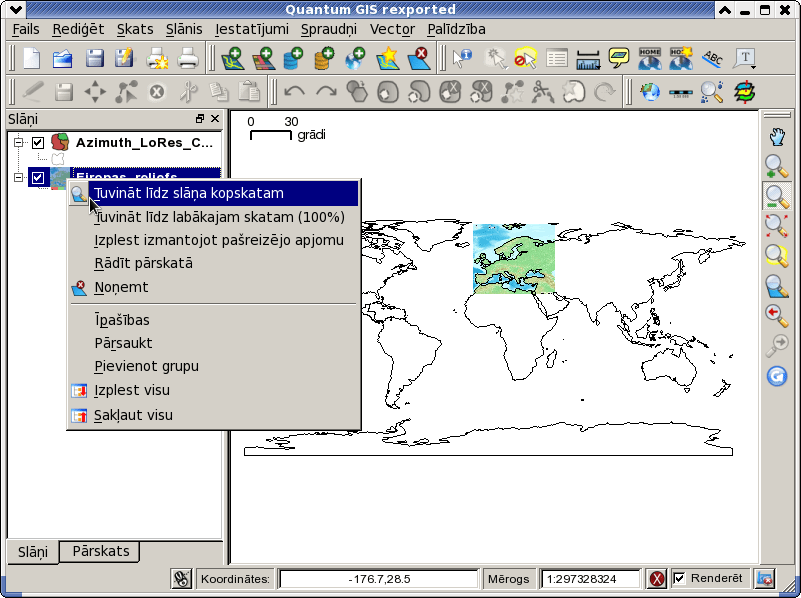Open the text annotation tool dropdown arrow
This screenshot has height=598, width=801.
click(x=753, y=66)
